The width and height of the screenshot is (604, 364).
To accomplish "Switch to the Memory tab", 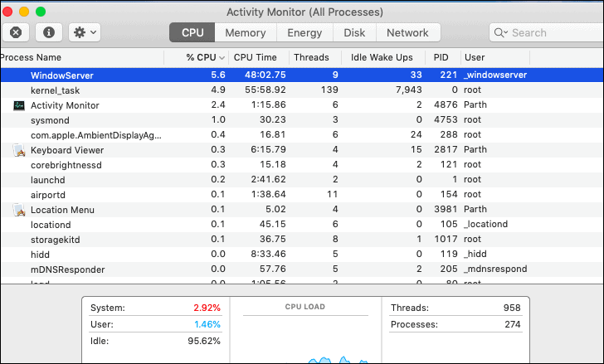I will click(246, 32).
